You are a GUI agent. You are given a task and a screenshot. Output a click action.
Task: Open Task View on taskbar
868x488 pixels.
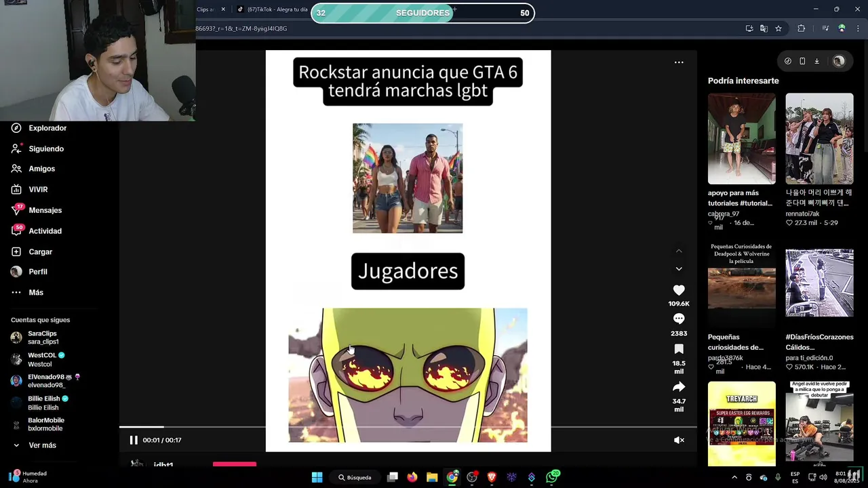pyautogui.click(x=392, y=477)
